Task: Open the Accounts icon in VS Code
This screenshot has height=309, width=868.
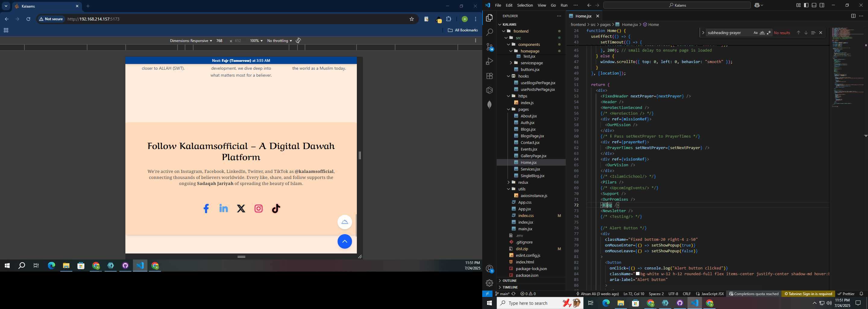Action: [489, 269]
